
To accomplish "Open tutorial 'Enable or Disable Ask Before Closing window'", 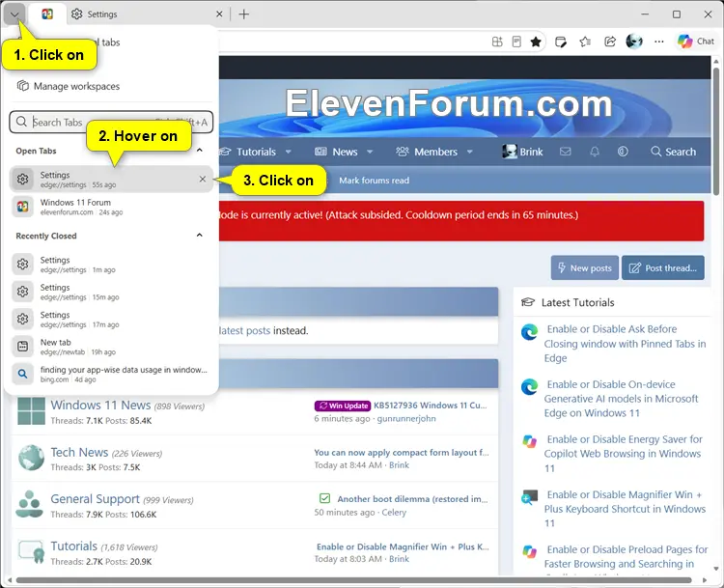I will pyautogui.click(x=626, y=343).
